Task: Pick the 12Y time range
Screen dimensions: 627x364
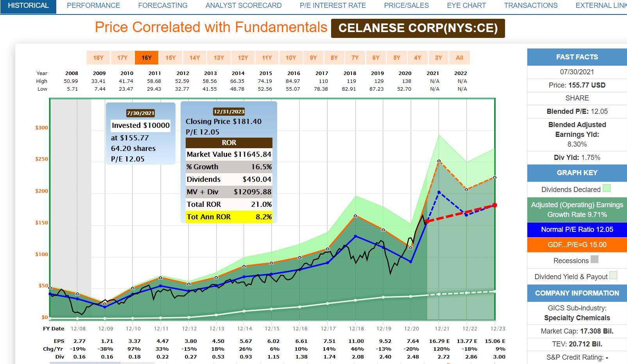Action: (243, 57)
